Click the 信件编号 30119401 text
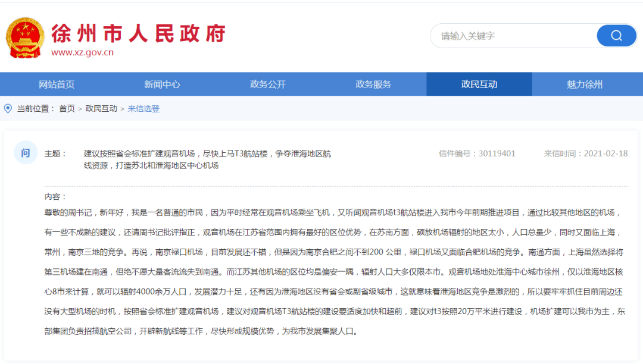The width and height of the screenshot is (643, 364). (x=477, y=153)
